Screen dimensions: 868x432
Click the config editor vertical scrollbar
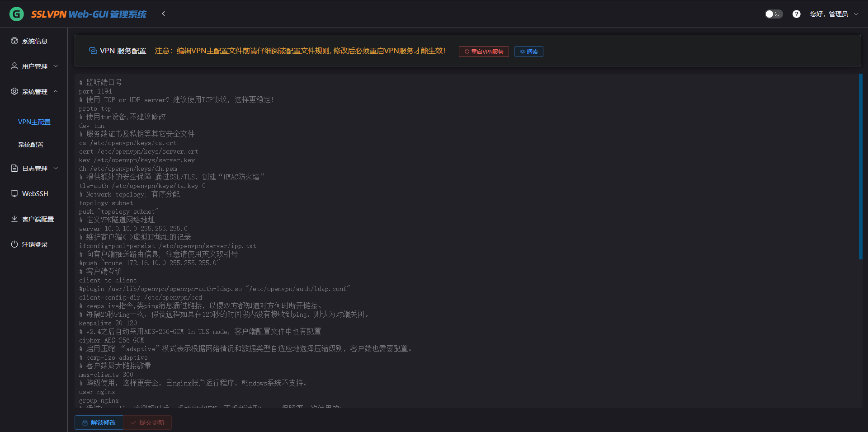[860, 166]
